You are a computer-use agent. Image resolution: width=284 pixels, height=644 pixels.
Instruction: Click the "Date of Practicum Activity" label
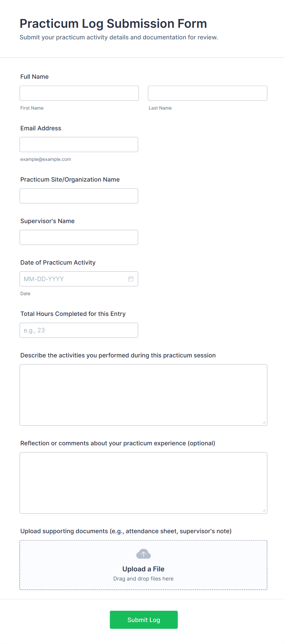pyautogui.click(x=58, y=262)
